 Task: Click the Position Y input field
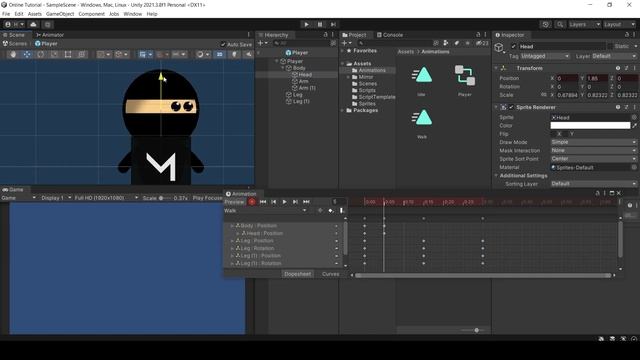[x=597, y=78]
